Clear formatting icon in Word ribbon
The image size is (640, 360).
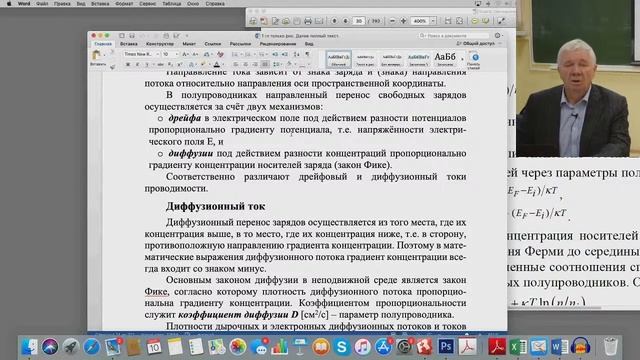tap(220, 54)
